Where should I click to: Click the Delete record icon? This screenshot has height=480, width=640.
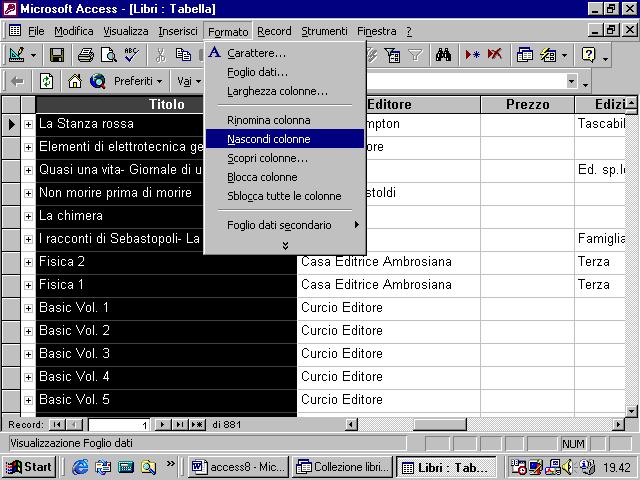[x=495, y=55]
